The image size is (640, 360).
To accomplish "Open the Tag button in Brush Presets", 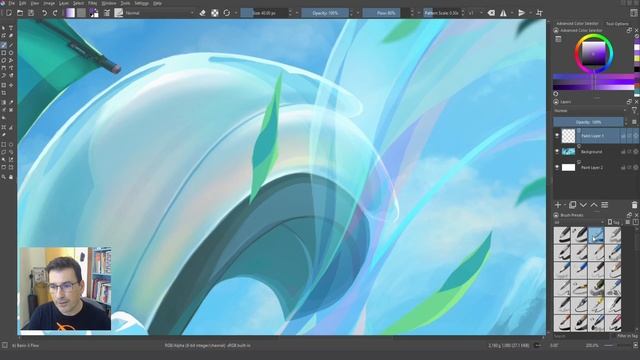I will (x=614, y=222).
